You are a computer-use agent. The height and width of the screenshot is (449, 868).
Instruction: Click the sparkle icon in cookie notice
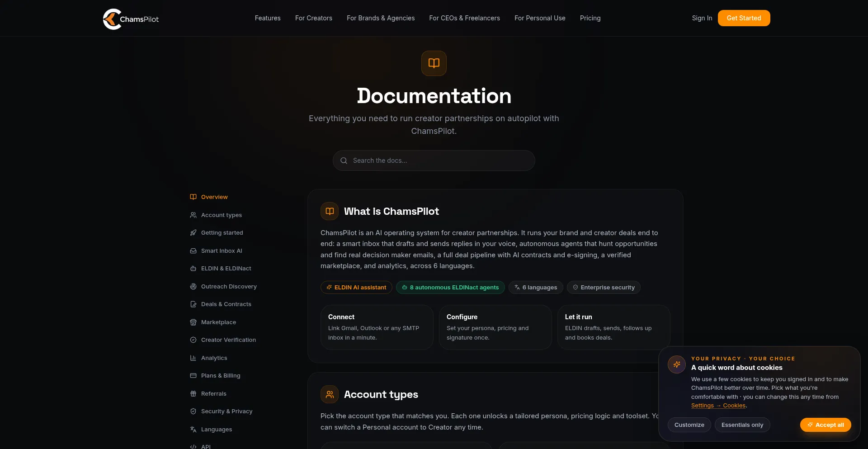pyautogui.click(x=677, y=364)
